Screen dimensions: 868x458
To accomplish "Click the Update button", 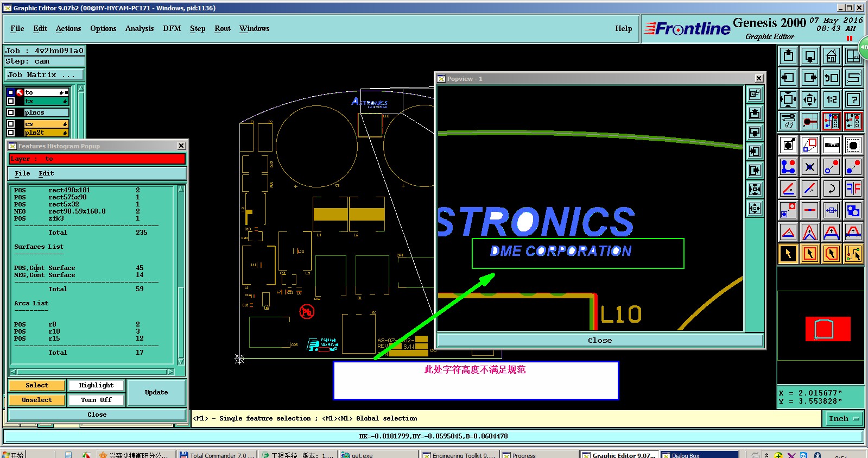I will point(156,392).
